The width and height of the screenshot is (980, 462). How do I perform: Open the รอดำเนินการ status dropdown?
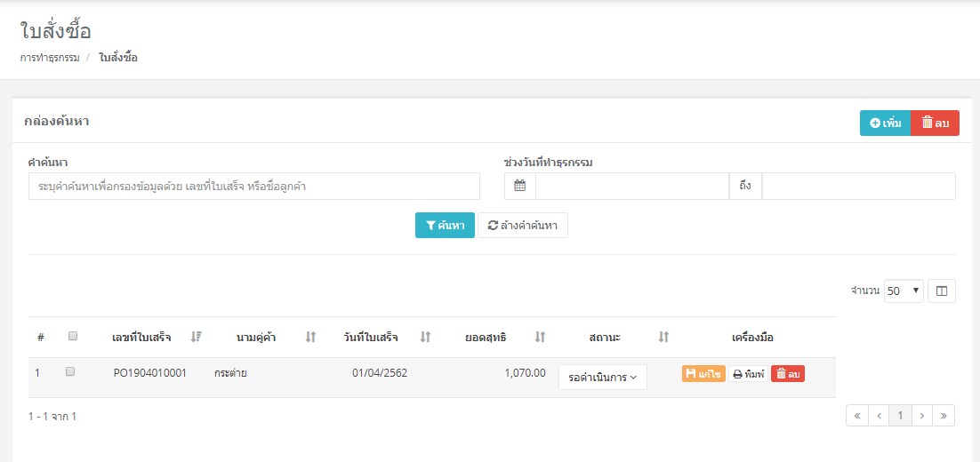pyautogui.click(x=603, y=377)
